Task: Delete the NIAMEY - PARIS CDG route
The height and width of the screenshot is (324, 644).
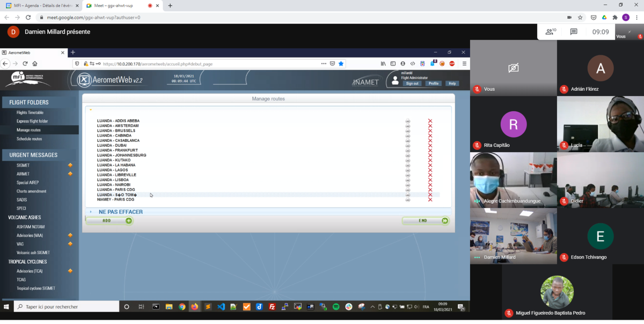Action: coord(430,200)
